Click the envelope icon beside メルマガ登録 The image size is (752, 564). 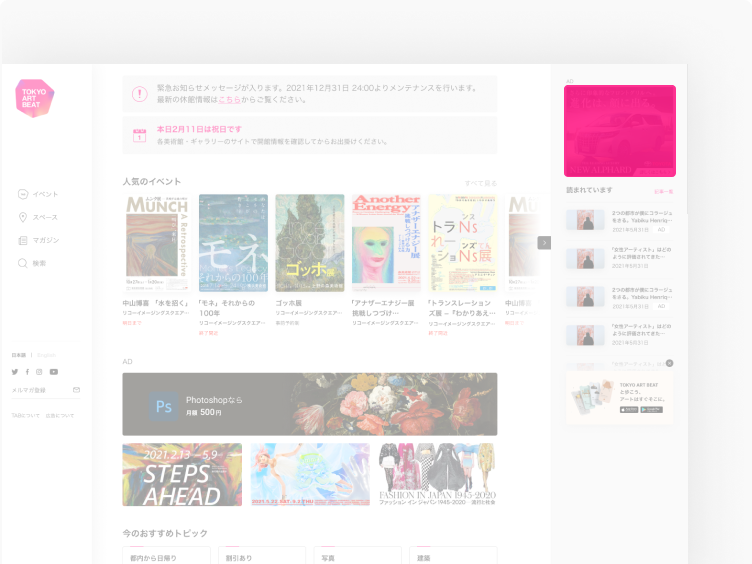coord(76,390)
